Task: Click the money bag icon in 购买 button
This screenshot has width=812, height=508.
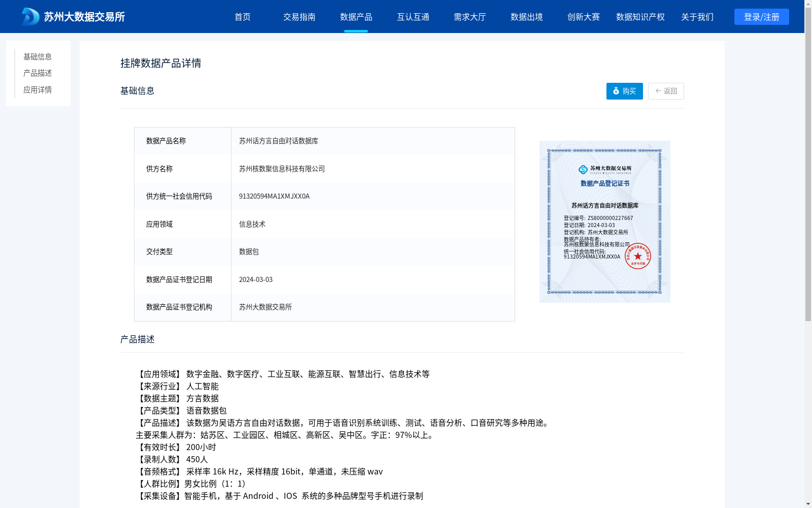Action: 616,91
